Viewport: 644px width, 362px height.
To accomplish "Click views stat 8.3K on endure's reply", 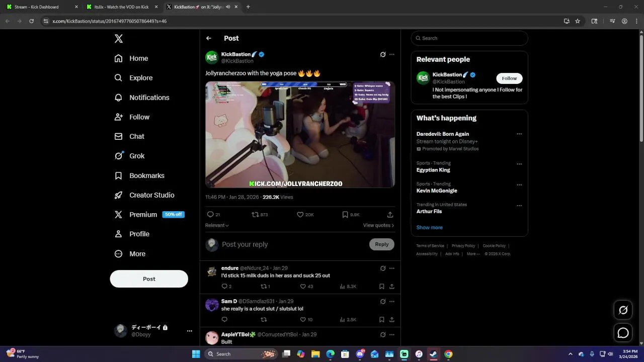I will pyautogui.click(x=348, y=287).
